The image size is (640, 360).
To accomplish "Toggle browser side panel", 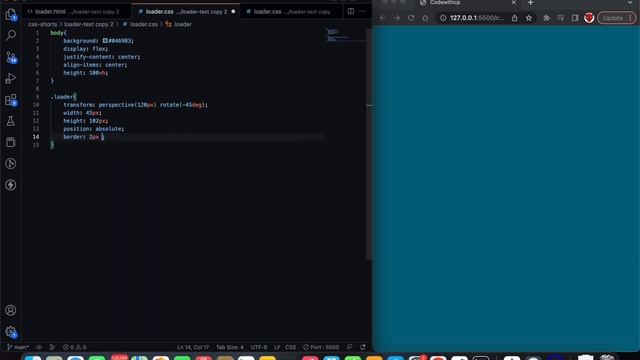I will [x=575, y=18].
